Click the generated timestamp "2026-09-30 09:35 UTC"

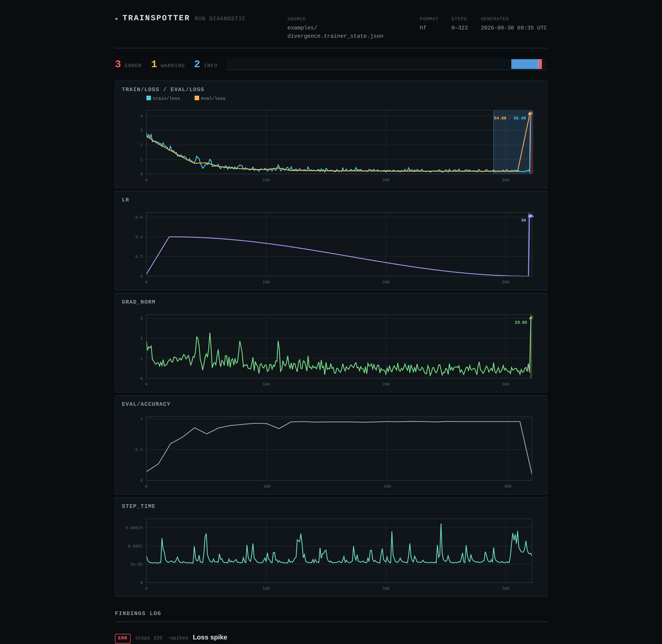[x=514, y=28]
